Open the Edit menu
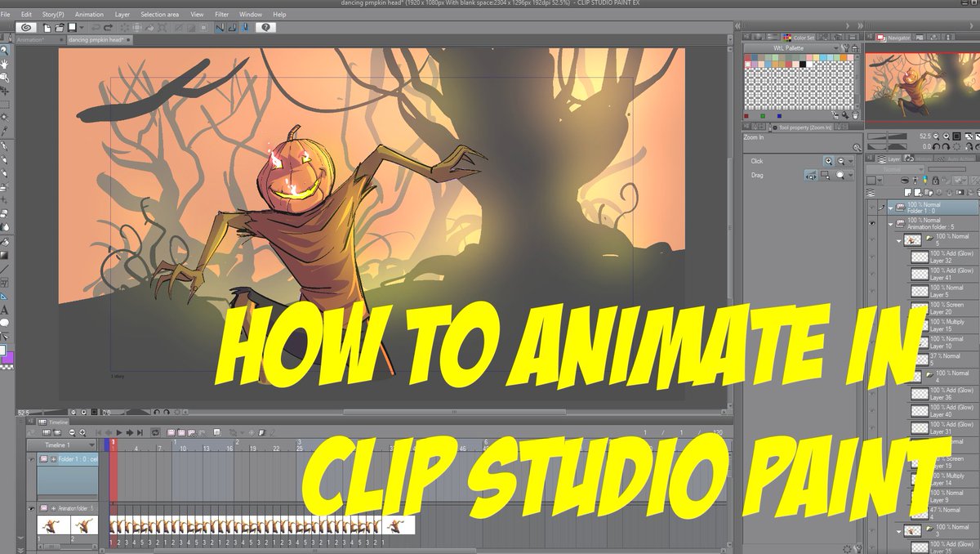This screenshot has height=554, width=980. [x=26, y=15]
